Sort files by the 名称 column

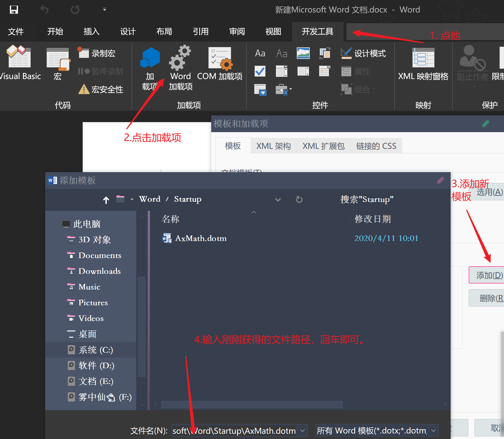(171, 219)
